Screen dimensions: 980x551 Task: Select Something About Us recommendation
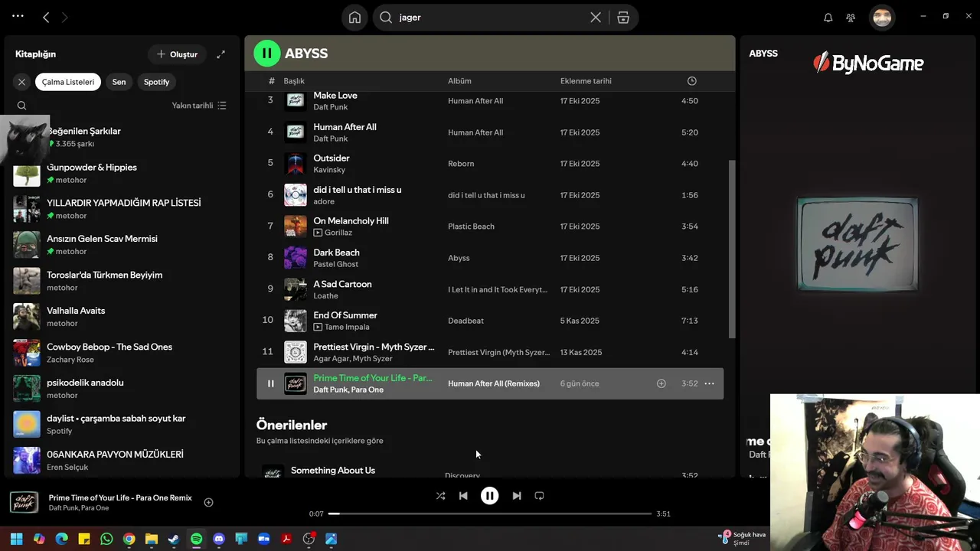pos(490,472)
